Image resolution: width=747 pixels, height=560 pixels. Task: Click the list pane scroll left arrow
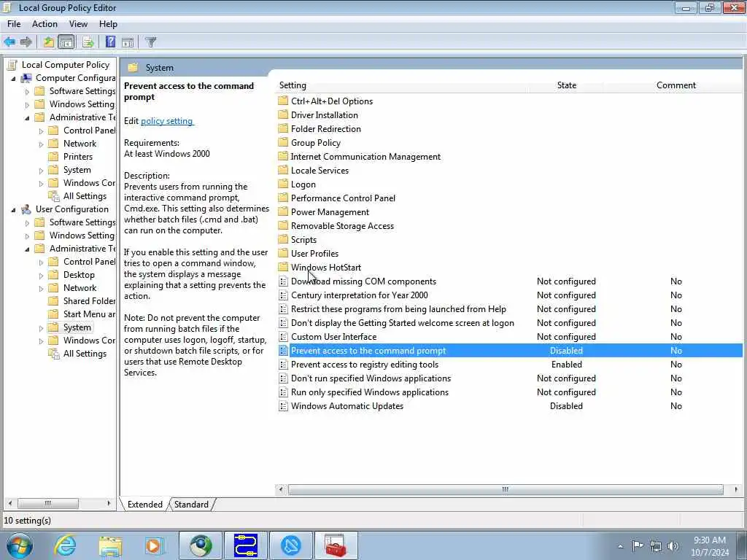(281, 489)
